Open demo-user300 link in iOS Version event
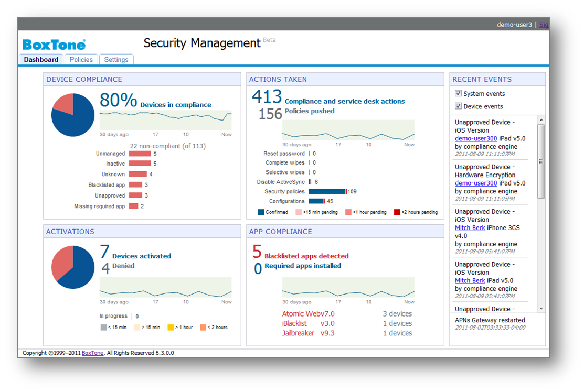Image resolution: width=584 pixels, height=392 pixels. click(475, 138)
